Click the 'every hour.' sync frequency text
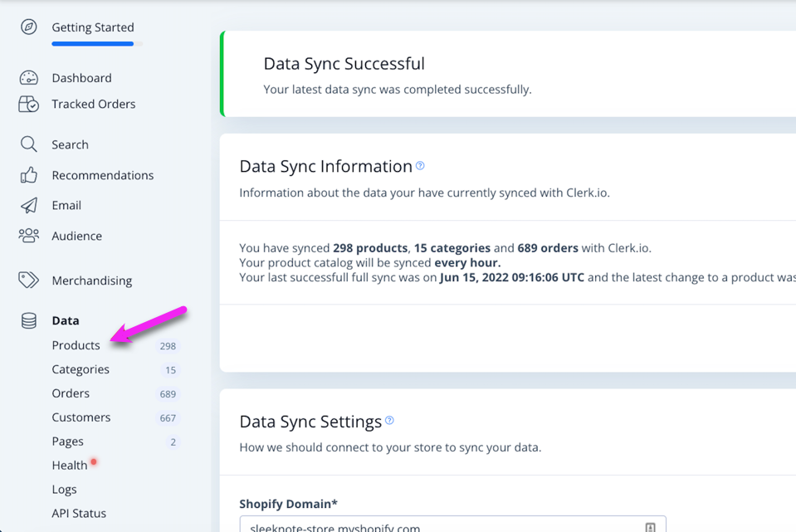Image resolution: width=796 pixels, height=532 pixels. coord(467,262)
